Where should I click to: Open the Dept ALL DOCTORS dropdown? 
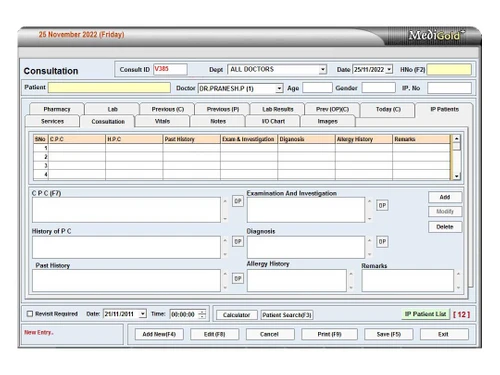pos(322,69)
